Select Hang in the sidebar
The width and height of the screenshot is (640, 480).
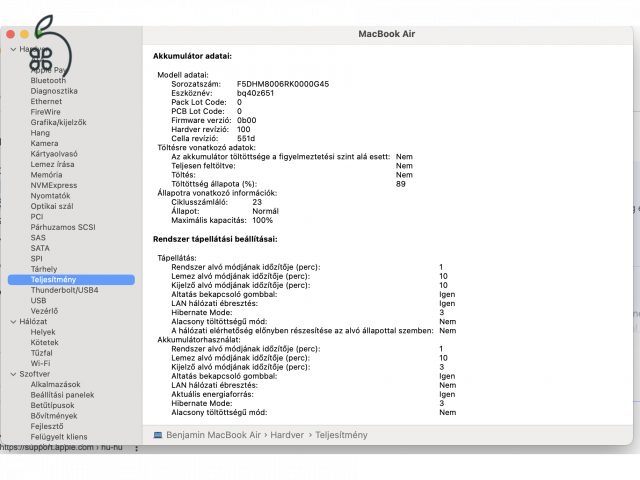[x=40, y=133]
